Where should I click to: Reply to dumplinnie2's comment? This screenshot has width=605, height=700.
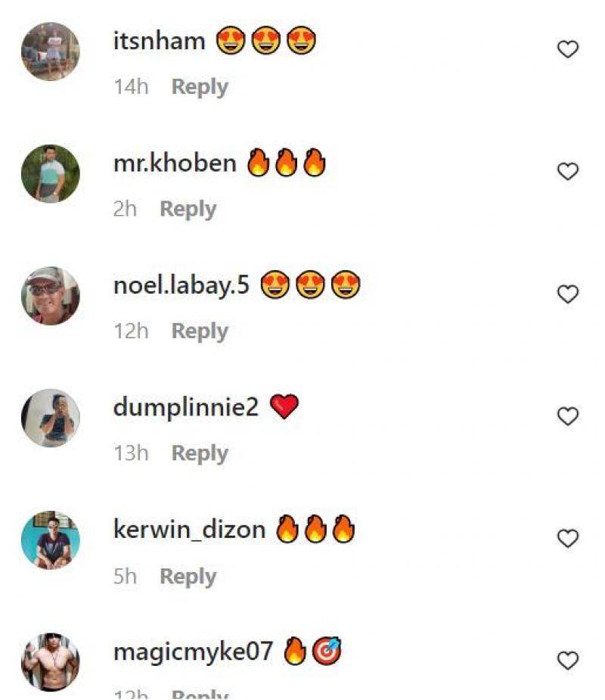pos(200,453)
